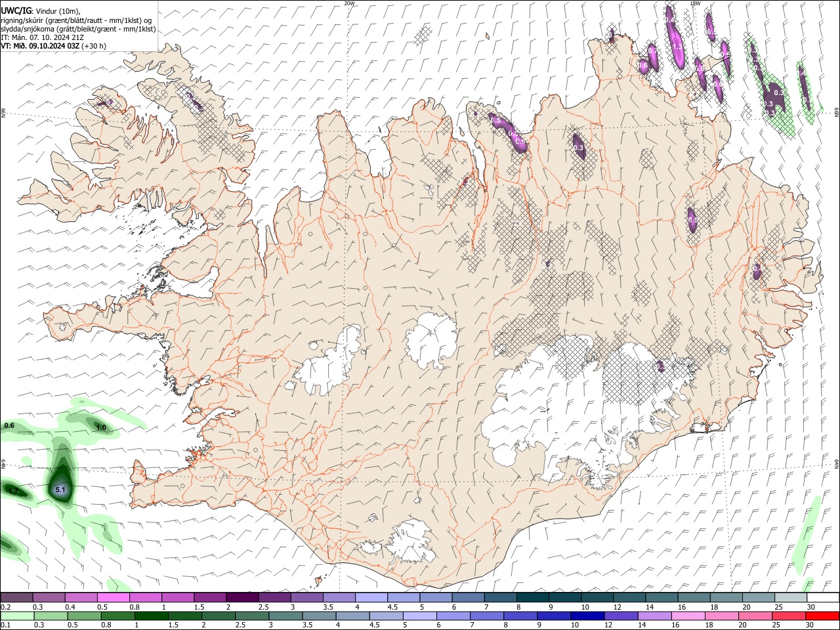The height and width of the screenshot is (630, 840).
Task: Click the "VT: Mið. 09.10.2024 03Z" valid time
Action: (x=40, y=46)
